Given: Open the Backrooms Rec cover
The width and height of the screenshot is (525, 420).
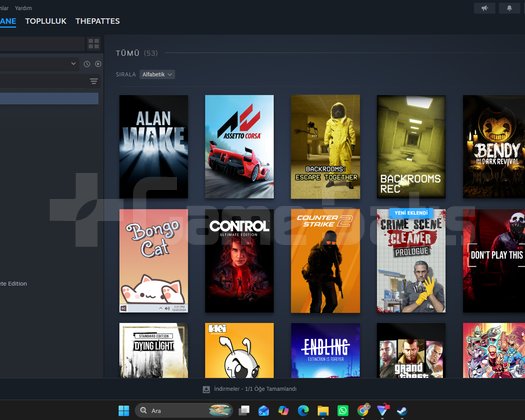Looking at the screenshot, I should [411, 147].
